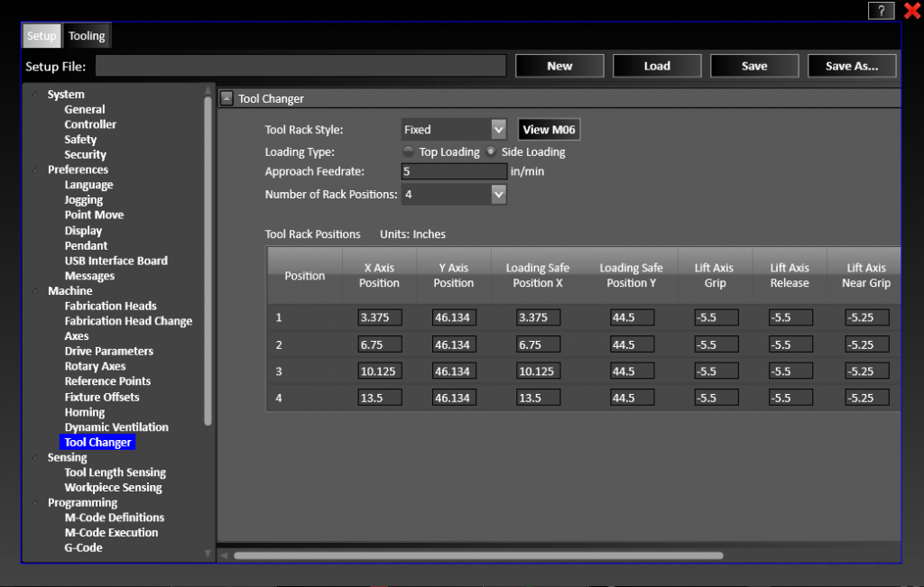Click Position 1 X Axis Position field

(379, 317)
